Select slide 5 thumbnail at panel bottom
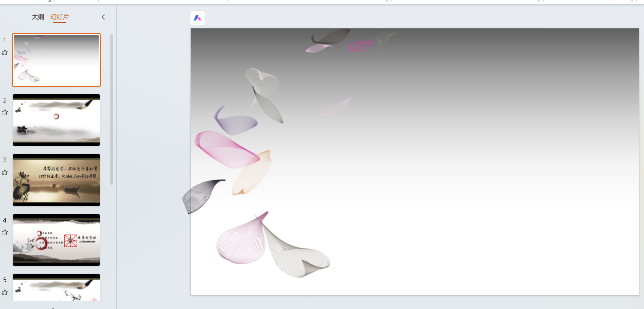 coord(57,288)
